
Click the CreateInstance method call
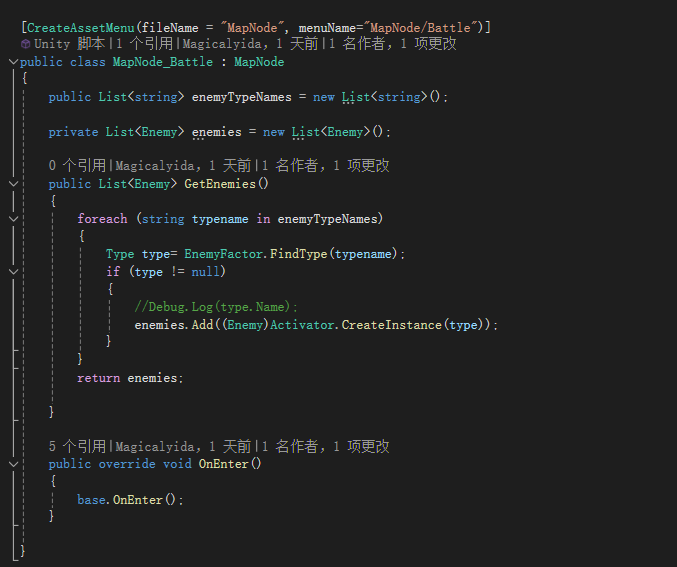(x=392, y=325)
